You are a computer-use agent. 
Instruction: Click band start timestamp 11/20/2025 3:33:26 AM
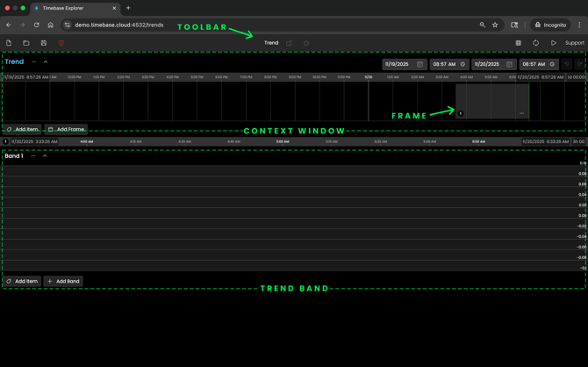34,141
